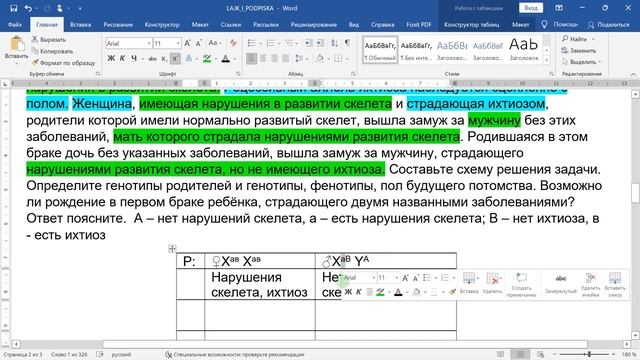The width and height of the screenshot is (640, 360).
Task: Switch to web layout view in status bar
Action: pyautogui.click(x=540, y=354)
